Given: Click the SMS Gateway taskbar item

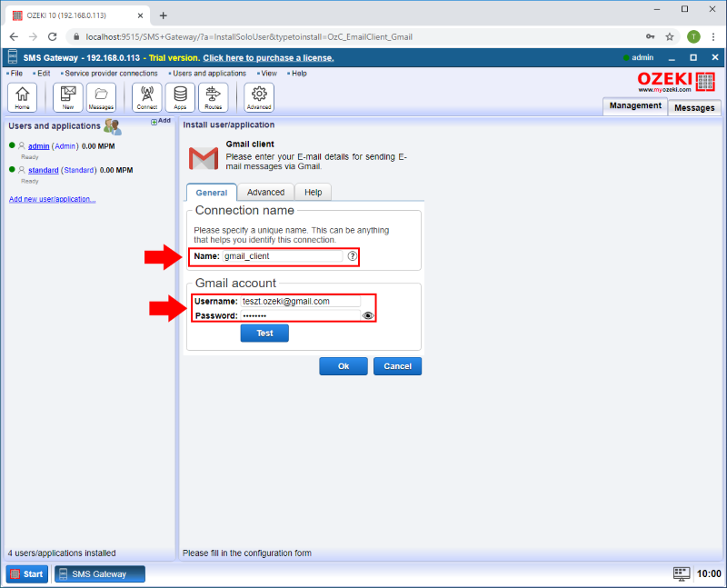Looking at the screenshot, I should point(100,574).
